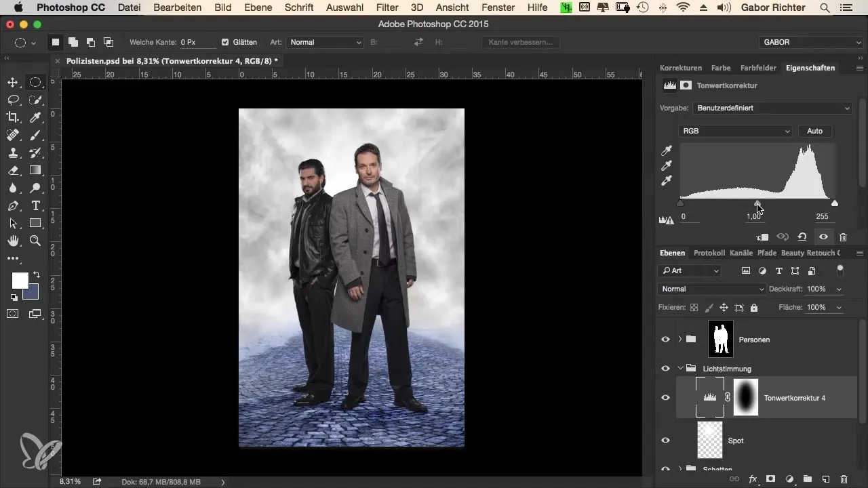Create a new group folder icon
This screenshot has width=868, height=488.
808,479
